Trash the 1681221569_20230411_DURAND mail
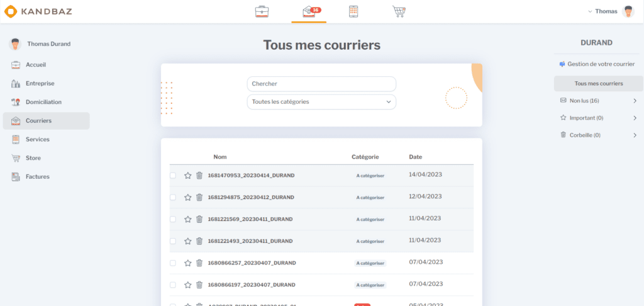This screenshot has width=644, height=306. (199, 220)
